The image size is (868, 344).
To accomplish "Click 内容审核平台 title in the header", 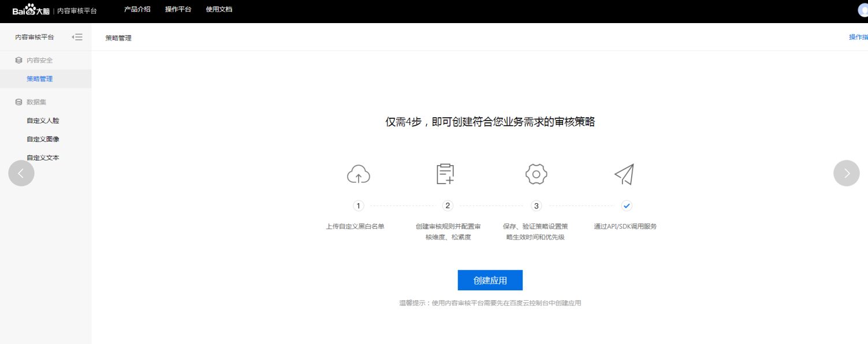I will pyautogui.click(x=77, y=10).
